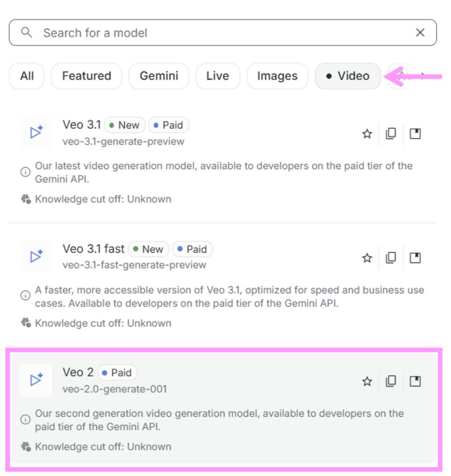The width and height of the screenshot is (451, 476).
Task: Clear the model search field
Action: (420, 33)
